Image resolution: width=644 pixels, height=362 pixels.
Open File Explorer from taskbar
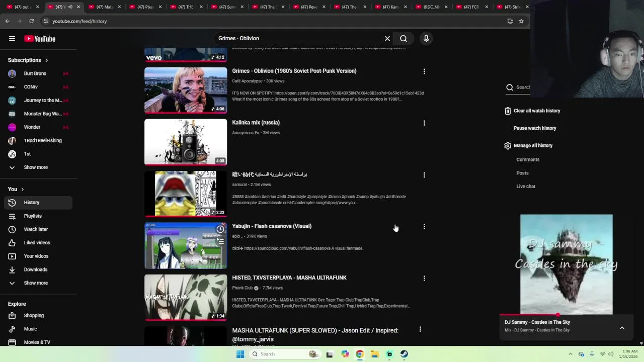pyautogui.click(x=374, y=354)
